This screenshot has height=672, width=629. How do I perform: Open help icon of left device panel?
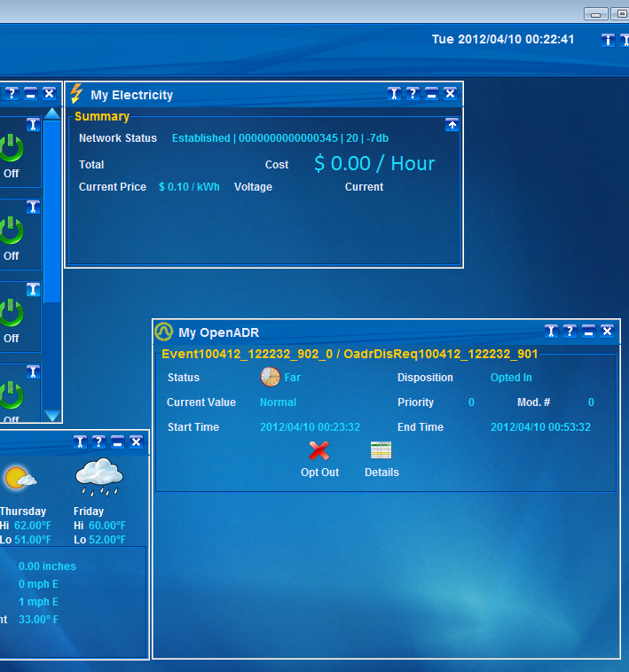tap(12, 93)
